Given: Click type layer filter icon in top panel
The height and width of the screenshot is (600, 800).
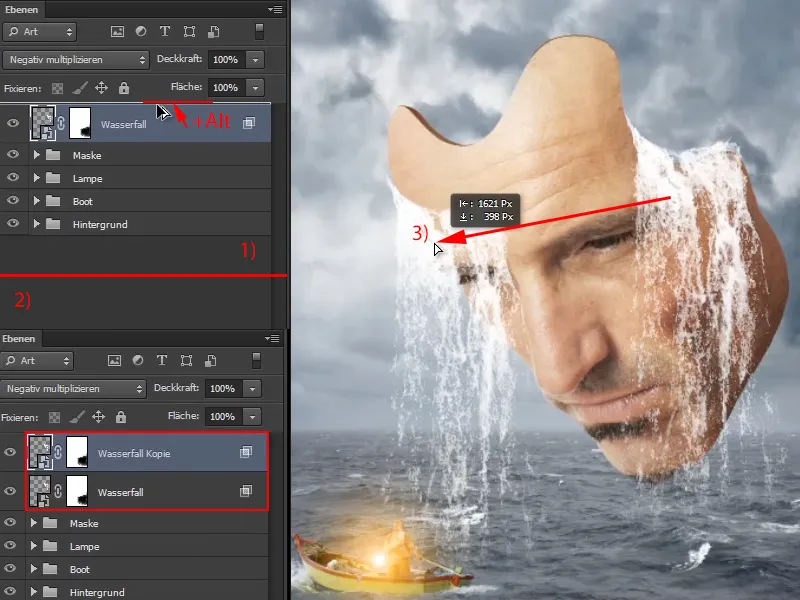Looking at the screenshot, I should (165, 32).
